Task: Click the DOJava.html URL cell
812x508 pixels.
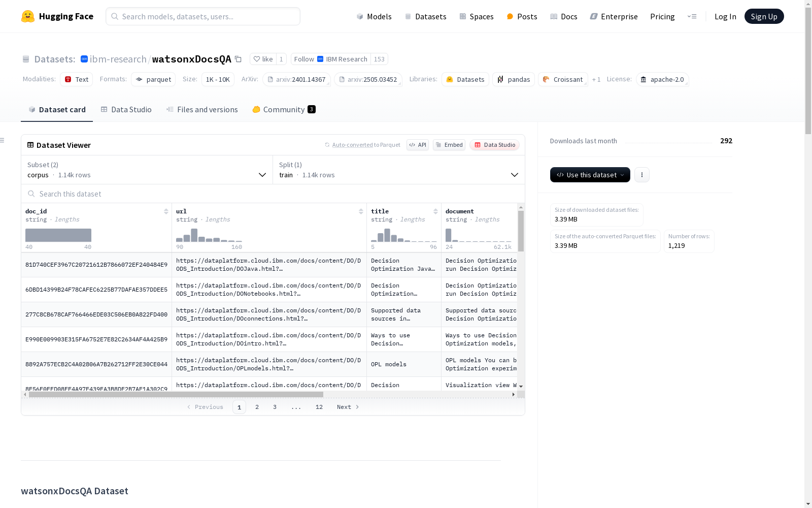Action: point(269,265)
